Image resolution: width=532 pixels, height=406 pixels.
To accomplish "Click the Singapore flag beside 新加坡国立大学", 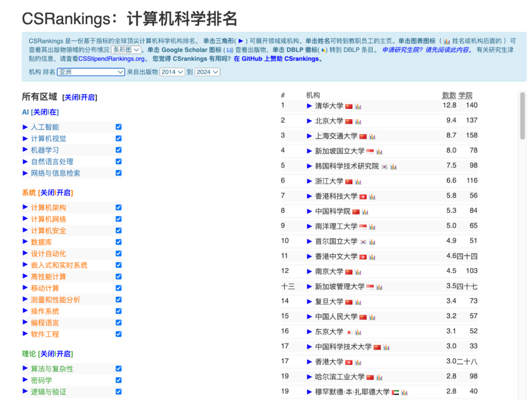I will 370,151.
